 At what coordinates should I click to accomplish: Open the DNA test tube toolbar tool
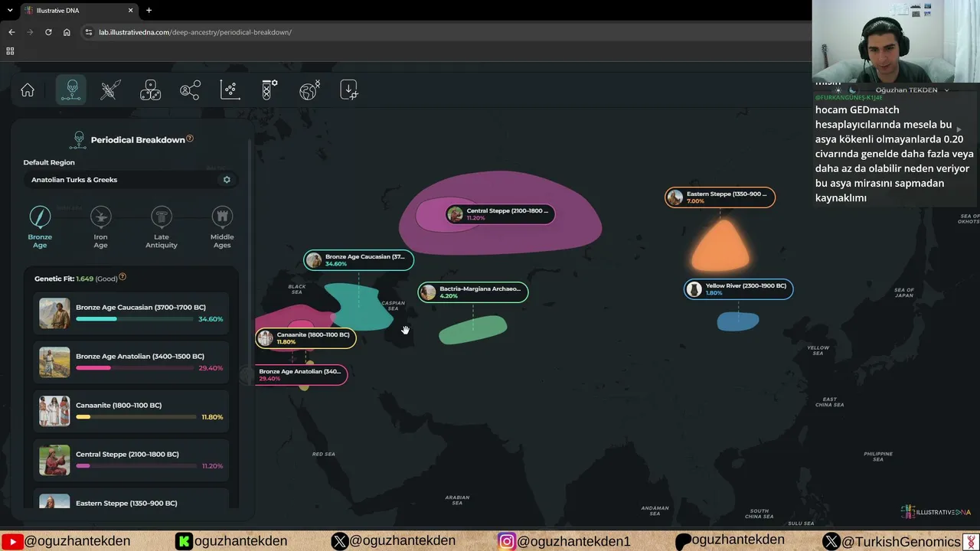click(269, 90)
